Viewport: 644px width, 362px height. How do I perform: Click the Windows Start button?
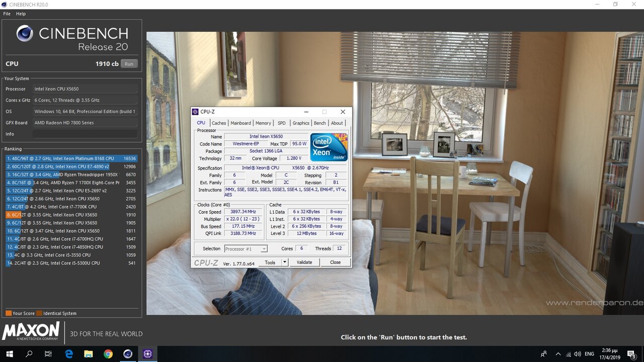(x=10, y=354)
